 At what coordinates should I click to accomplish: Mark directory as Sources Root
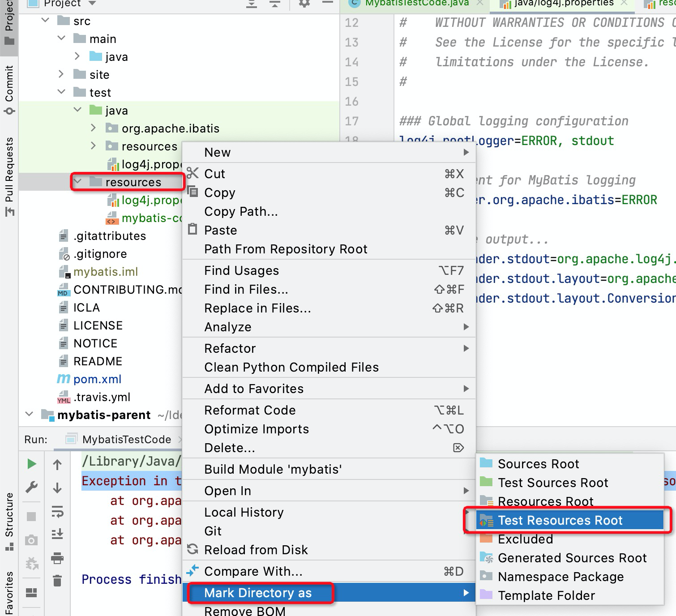pos(569,464)
